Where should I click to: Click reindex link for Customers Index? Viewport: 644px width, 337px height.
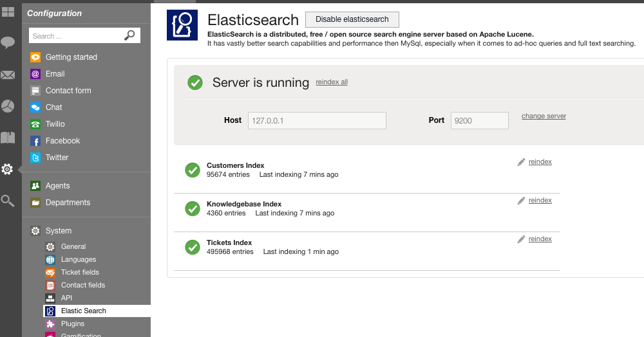(540, 161)
